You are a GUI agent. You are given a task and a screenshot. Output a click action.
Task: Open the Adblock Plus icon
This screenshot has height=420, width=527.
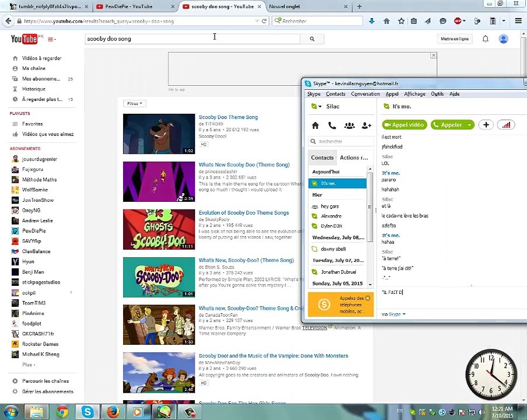tap(458, 21)
